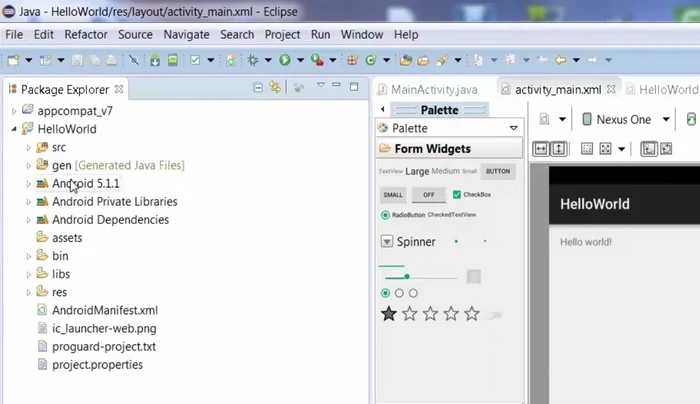
Task: Expand the gen folder node
Action: click(x=28, y=166)
